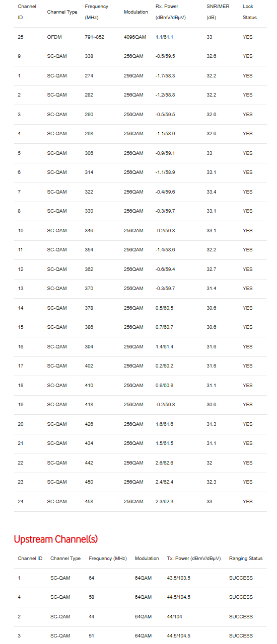
Task: Select frequency 402 in channel 17 row
Action: (x=89, y=366)
